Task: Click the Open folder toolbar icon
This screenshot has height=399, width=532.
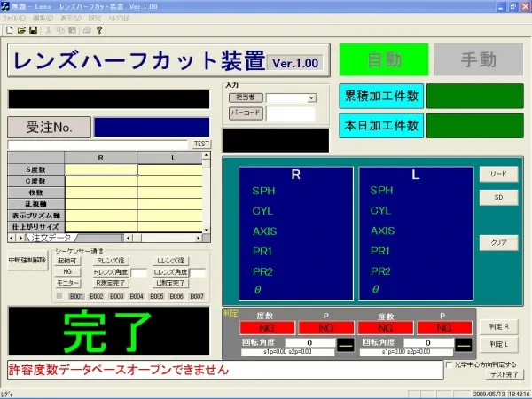Action: [x=21, y=30]
